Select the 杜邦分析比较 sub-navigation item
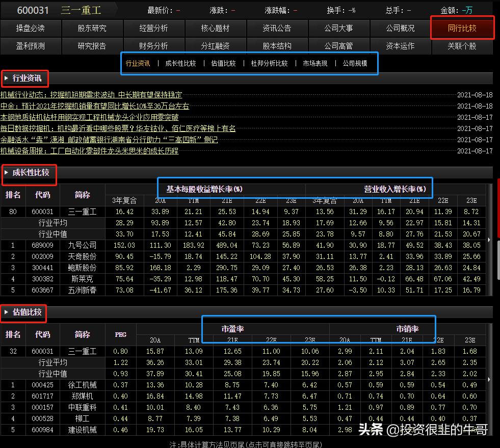 pos(270,64)
